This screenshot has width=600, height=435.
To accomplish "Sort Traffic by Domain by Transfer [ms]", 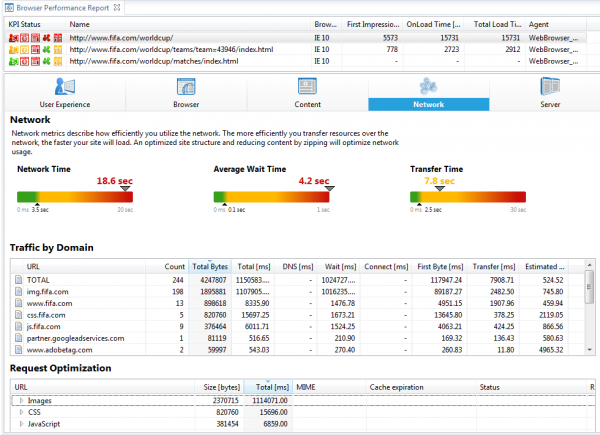I will 494,267.
